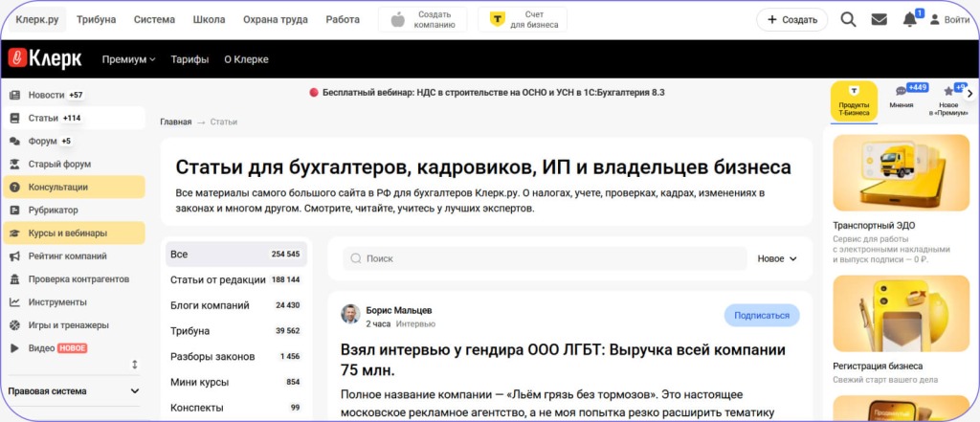
Task: Filter by Мини курсы
Action: point(236,382)
